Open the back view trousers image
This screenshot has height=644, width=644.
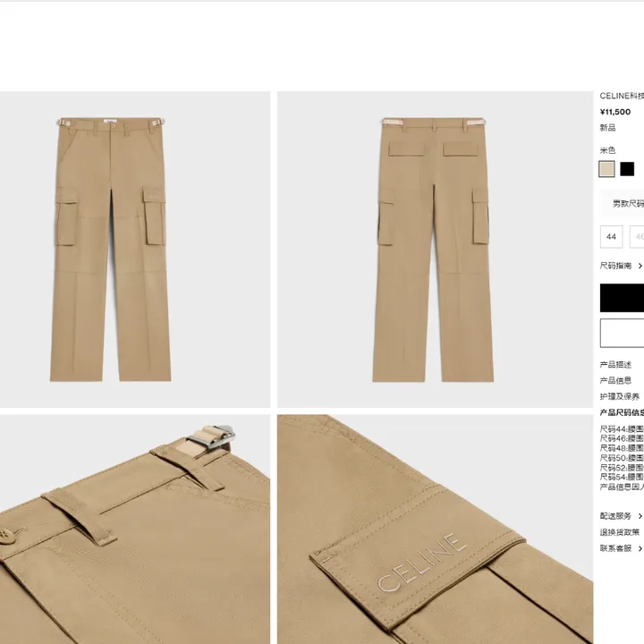pos(435,250)
